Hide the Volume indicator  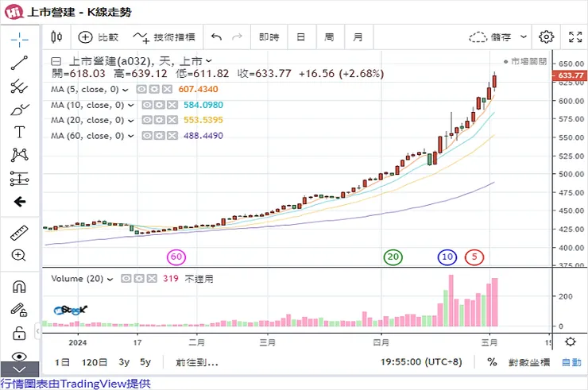pos(126,279)
